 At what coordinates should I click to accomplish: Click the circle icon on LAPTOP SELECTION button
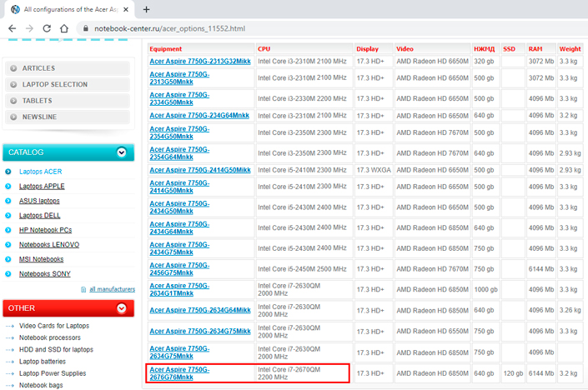tap(13, 84)
